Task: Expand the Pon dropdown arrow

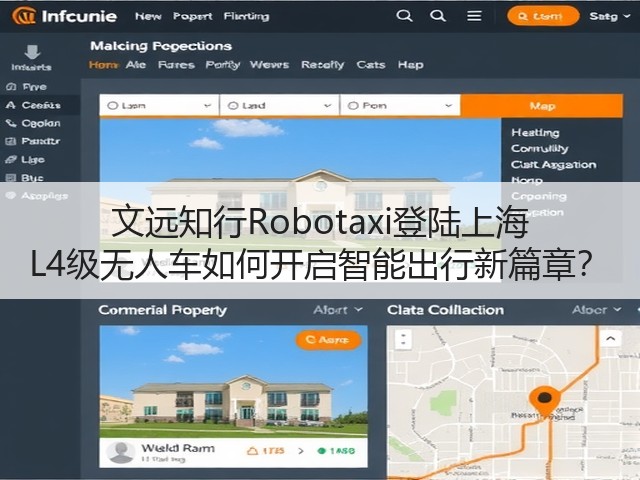Action: tap(448, 106)
